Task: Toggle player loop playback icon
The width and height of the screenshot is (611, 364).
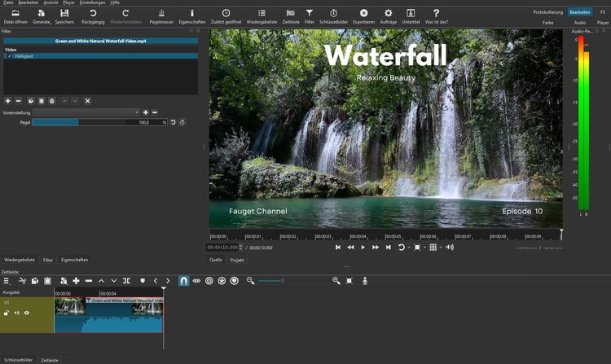Action: (x=401, y=248)
